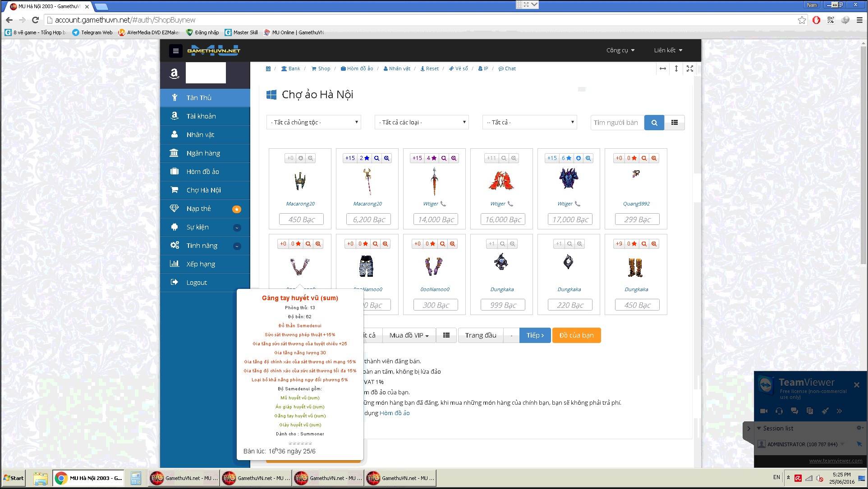The width and height of the screenshot is (868, 489).
Task: Open Nạp thẻ sidebar item
Action: (x=205, y=209)
